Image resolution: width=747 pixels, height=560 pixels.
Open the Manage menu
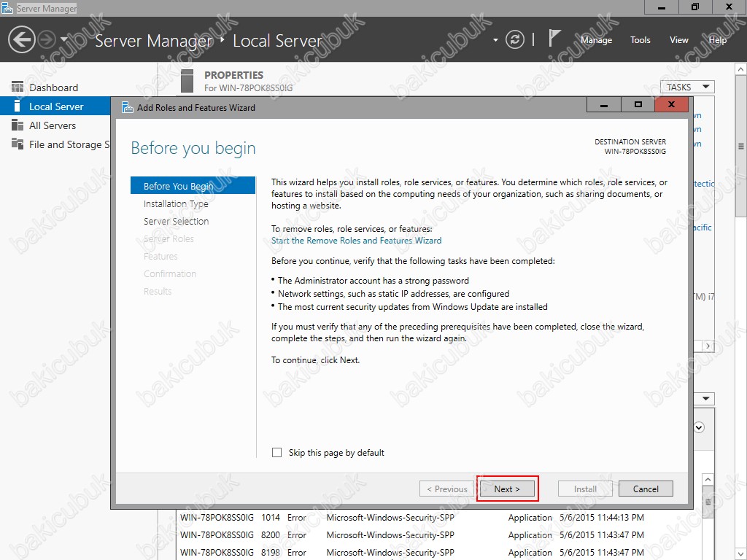click(596, 40)
